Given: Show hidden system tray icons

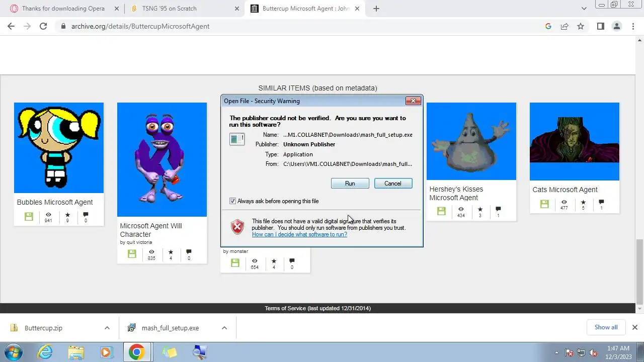Looking at the screenshot, I should tap(556, 352).
